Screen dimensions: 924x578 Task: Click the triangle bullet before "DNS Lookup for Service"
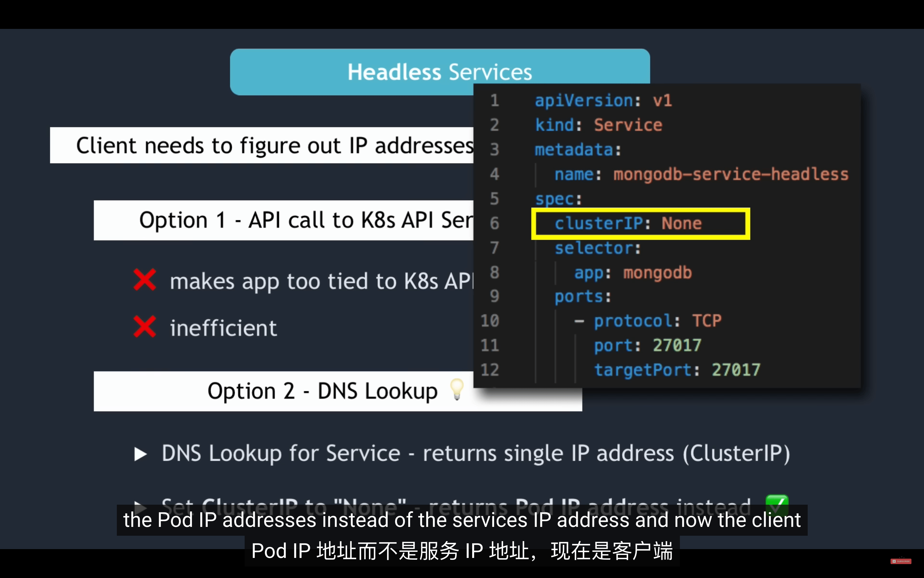point(141,454)
